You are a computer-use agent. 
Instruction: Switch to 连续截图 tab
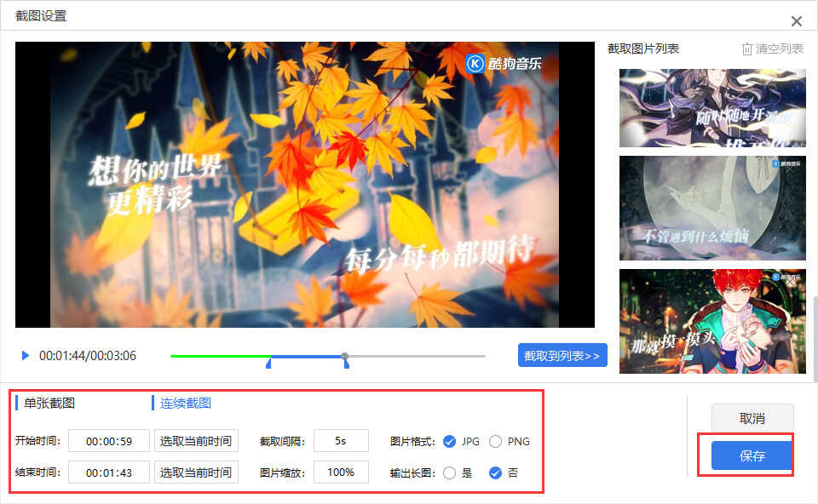click(x=186, y=403)
